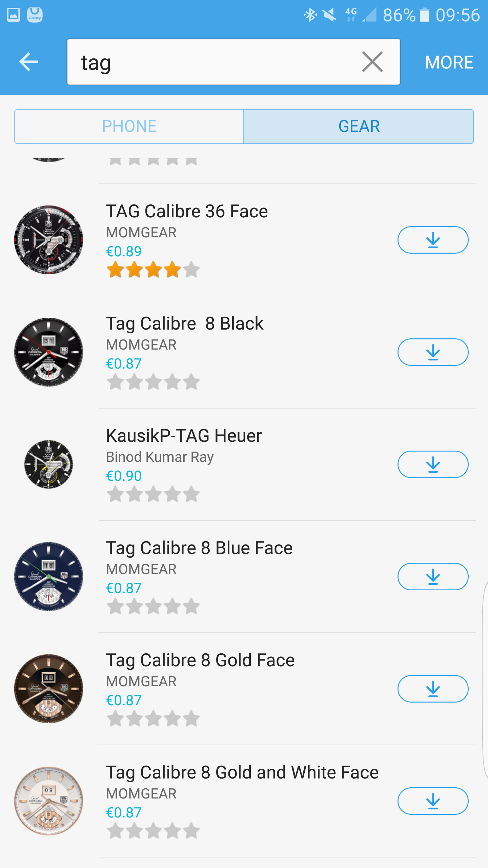Viewport: 488px width, 868px height.
Task: Download Tag Calibre 8 Gold Face
Action: point(433,689)
